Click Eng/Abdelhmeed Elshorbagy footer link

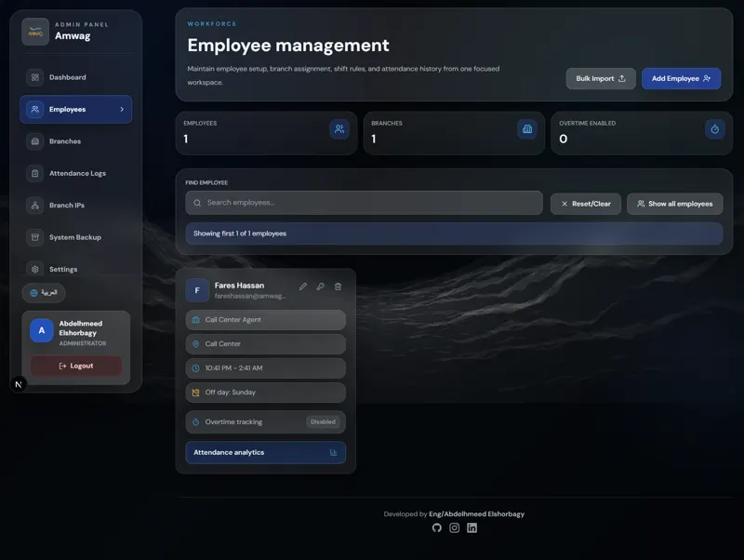[476, 514]
